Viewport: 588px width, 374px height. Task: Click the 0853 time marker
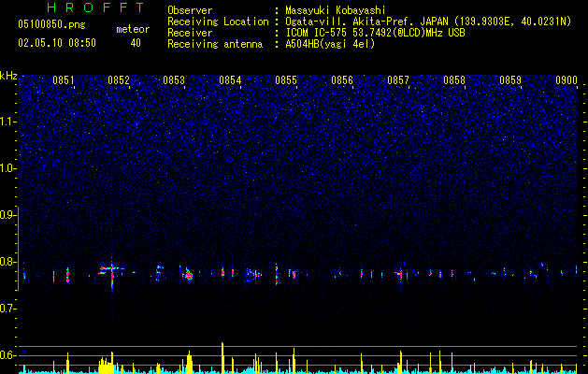tap(174, 80)
